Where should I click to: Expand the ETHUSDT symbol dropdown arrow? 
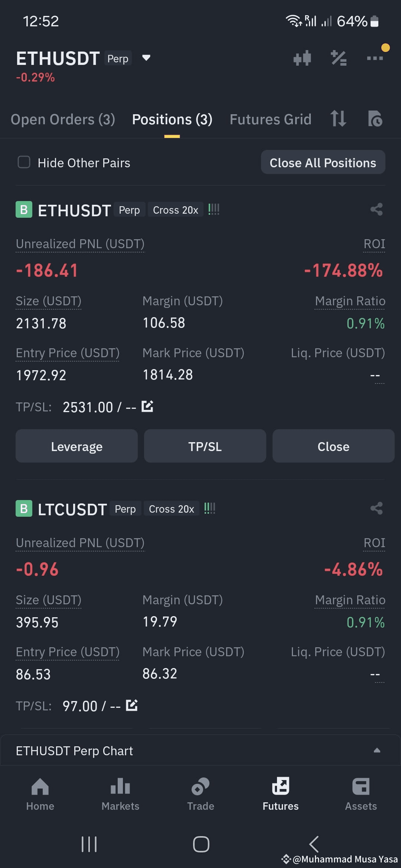(x=146, y=58)
